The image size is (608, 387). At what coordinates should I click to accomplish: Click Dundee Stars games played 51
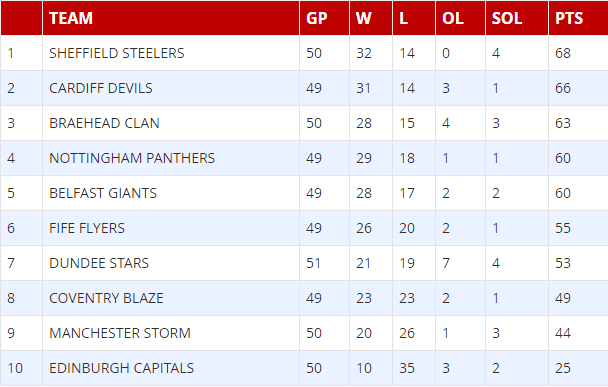coord(313,263)
